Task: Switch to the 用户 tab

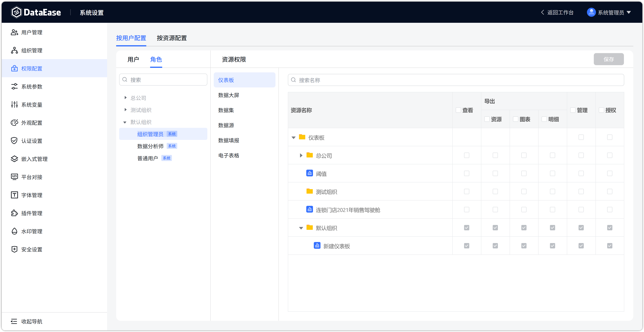Action: click(133, 59)
